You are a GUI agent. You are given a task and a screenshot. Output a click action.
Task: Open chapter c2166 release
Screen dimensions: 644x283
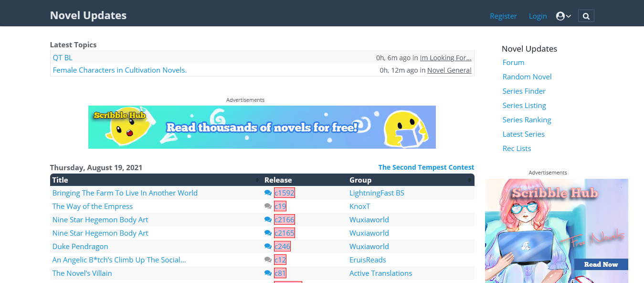[x=285, y=220]
